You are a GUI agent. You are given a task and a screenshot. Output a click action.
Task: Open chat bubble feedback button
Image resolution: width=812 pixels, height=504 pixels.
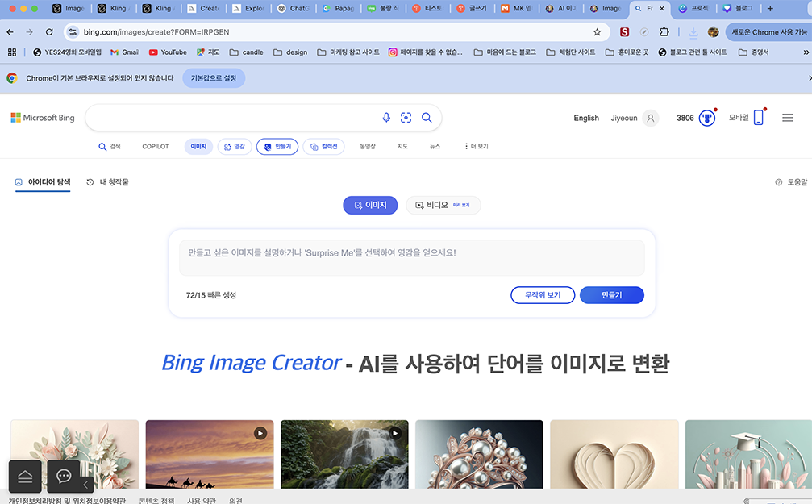tap(64, 476)
